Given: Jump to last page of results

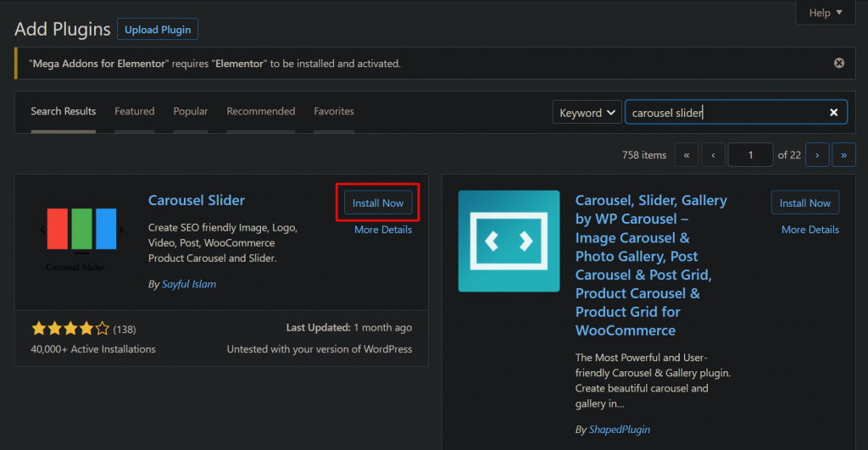Looking at the screenshot, I should (843, 155).
